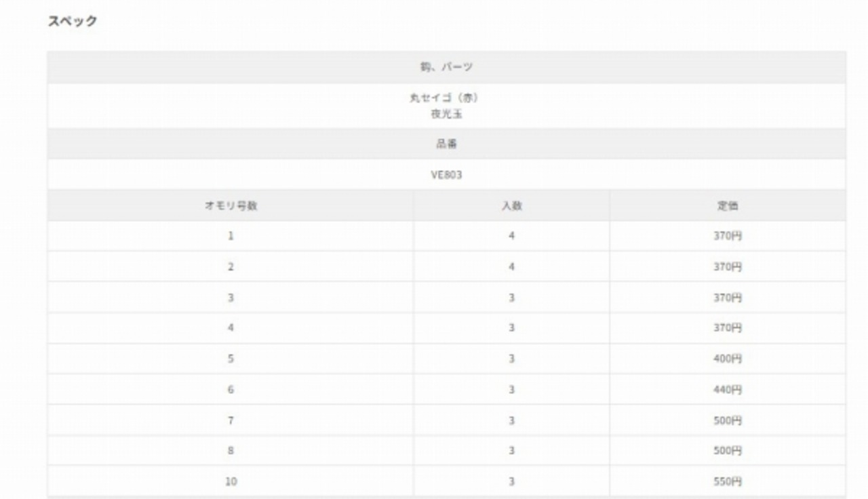Click the 550円 price cell

728,482
